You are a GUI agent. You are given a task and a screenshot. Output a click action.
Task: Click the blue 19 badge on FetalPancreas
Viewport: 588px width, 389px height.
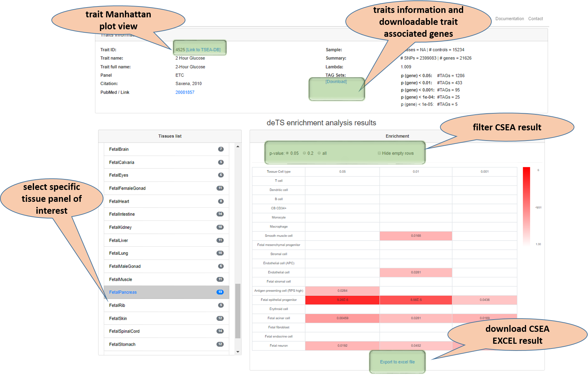[x=220, y=292]
